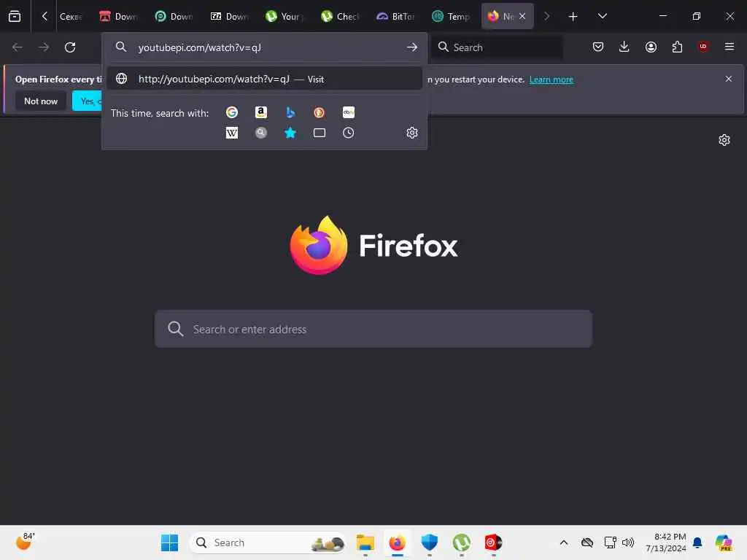Click the address bar text youtubepi.com/watch?v=qJ

200,47
